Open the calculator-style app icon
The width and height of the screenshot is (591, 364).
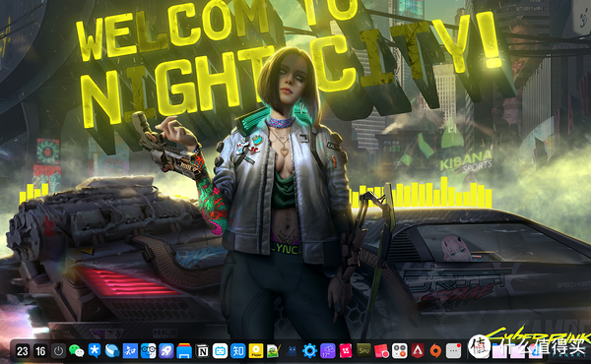[x=400, y=351]
